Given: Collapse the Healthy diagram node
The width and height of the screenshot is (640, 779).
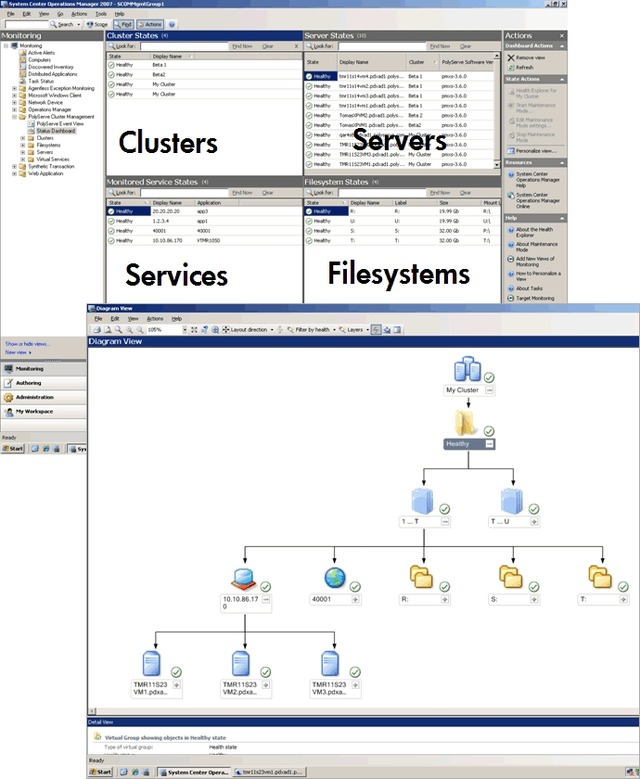Looking at the screenshot, I should pyautogui.click(x=489, y=444).
